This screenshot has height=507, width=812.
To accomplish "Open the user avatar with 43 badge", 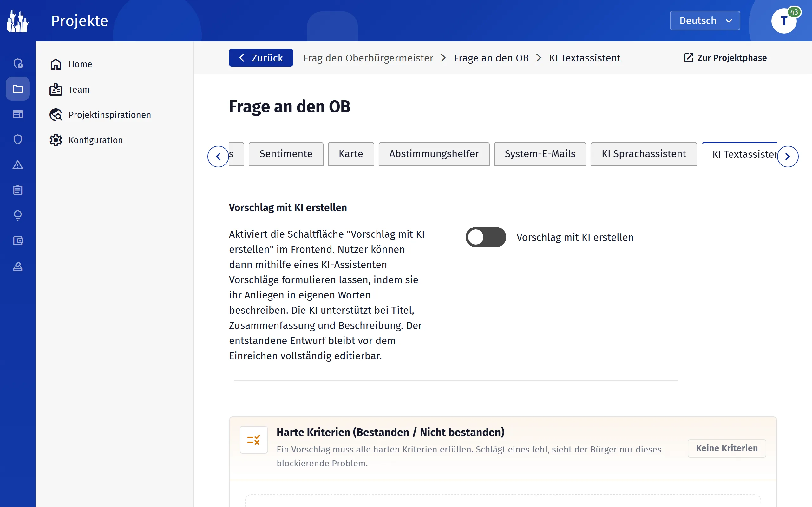I will click(784, 21).
